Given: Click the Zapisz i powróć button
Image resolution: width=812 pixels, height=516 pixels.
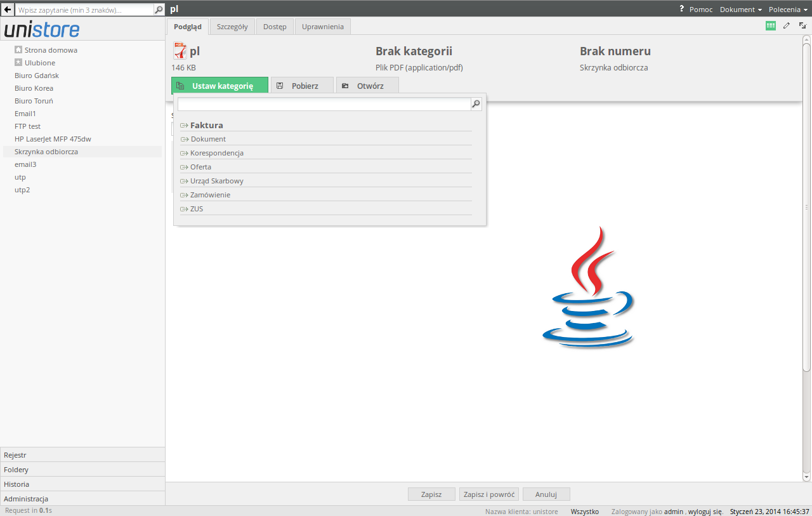Looking at the screenshot, I should click(x=489, y=494).
